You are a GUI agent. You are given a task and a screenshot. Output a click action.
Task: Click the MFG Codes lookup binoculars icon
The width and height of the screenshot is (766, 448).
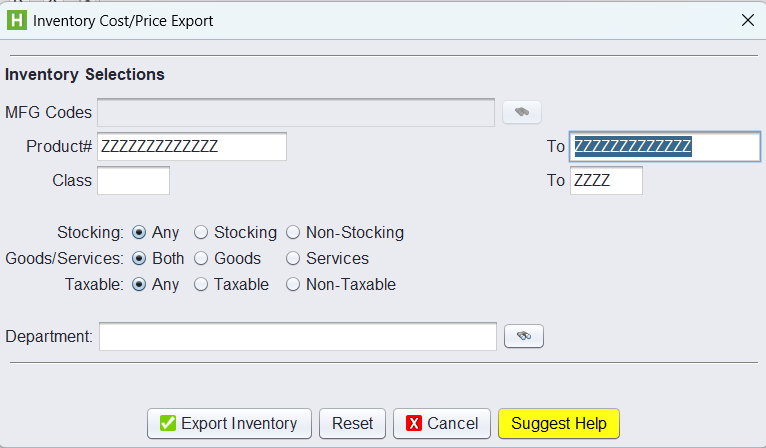click(x=521, y=112)
